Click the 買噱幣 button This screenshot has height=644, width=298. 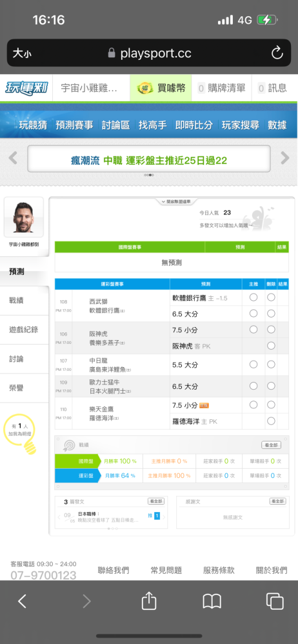pos(161,88)
